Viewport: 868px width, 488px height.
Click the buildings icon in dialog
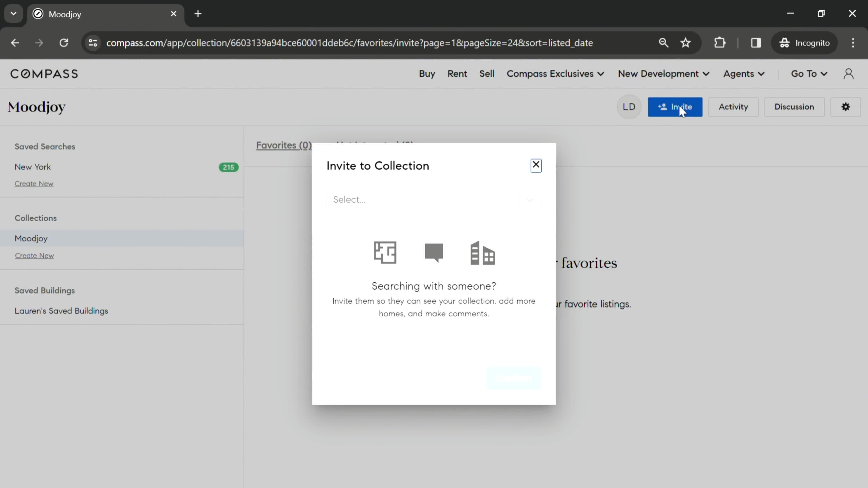coord(483,253)
